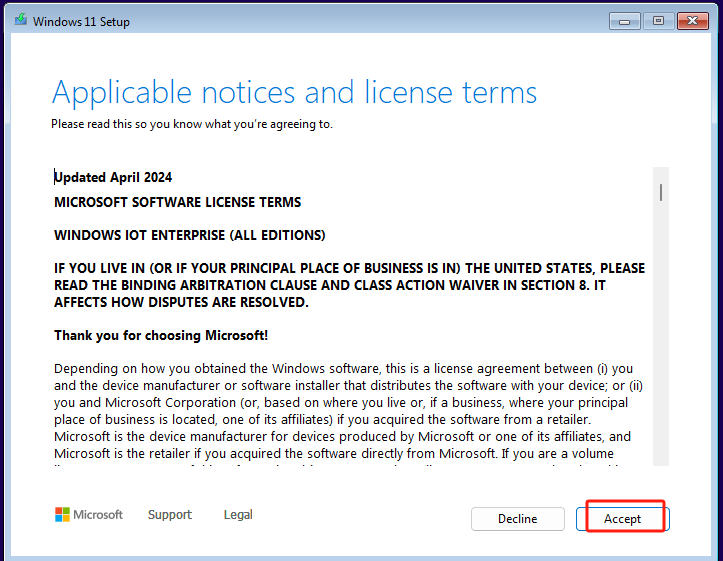
Task: Click 'MICROSOFT SOFTWARE LICENSE TERMS' heading
Action: point(178,202)
